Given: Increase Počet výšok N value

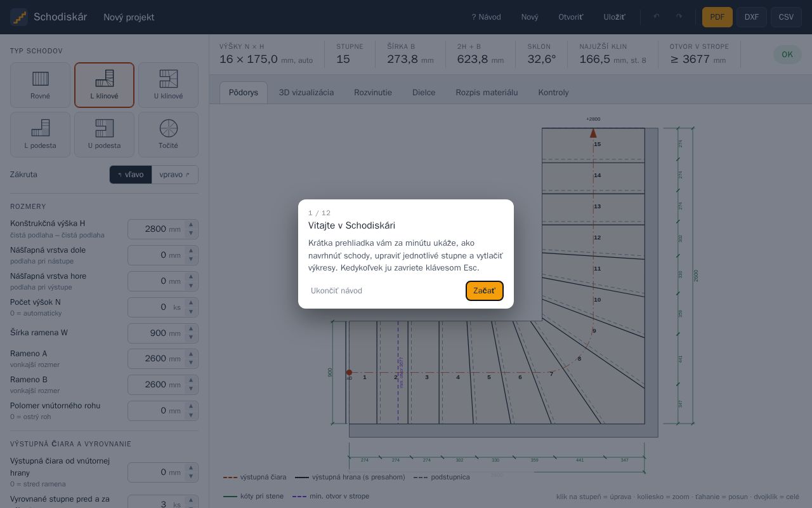Looking at the screenshot, I should click(x=191, y=303).
